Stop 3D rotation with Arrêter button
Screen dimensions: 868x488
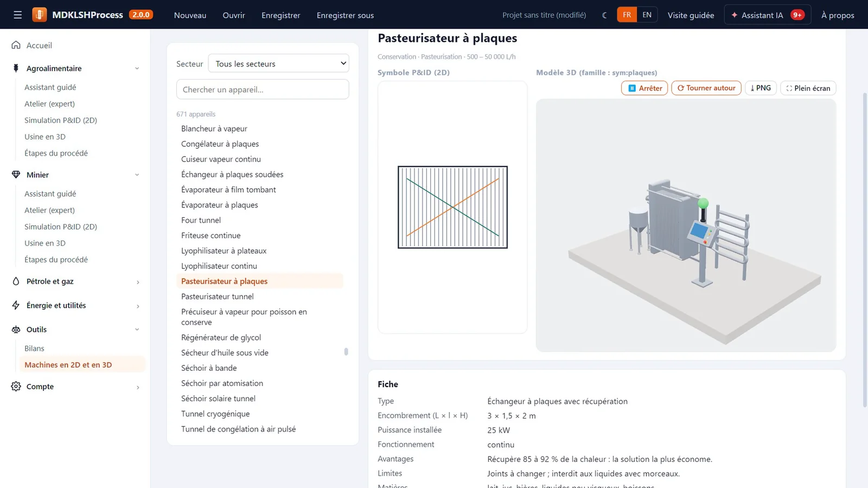pos(644,88)
